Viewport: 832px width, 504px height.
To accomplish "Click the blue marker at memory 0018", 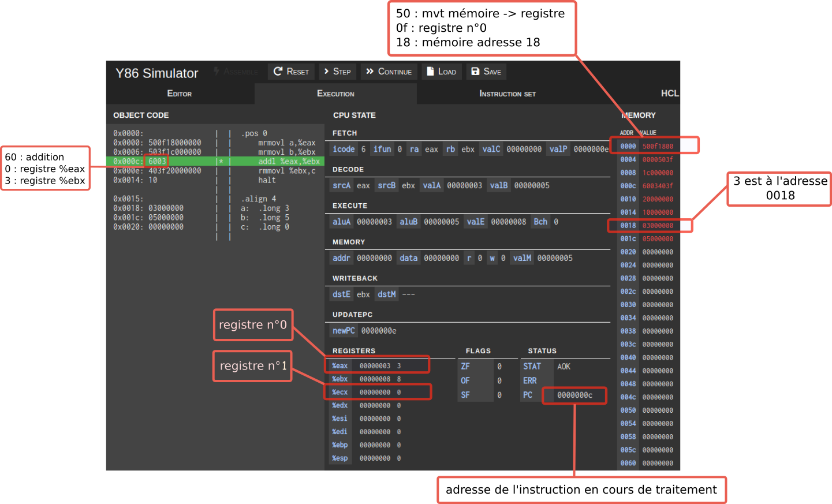I will point(685,226).
